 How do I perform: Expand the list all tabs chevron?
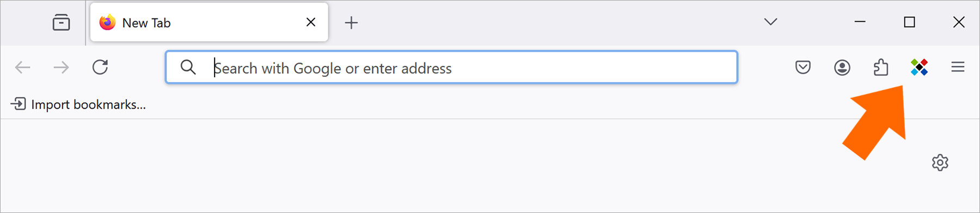pyautogui.click(x=770, y=22)
